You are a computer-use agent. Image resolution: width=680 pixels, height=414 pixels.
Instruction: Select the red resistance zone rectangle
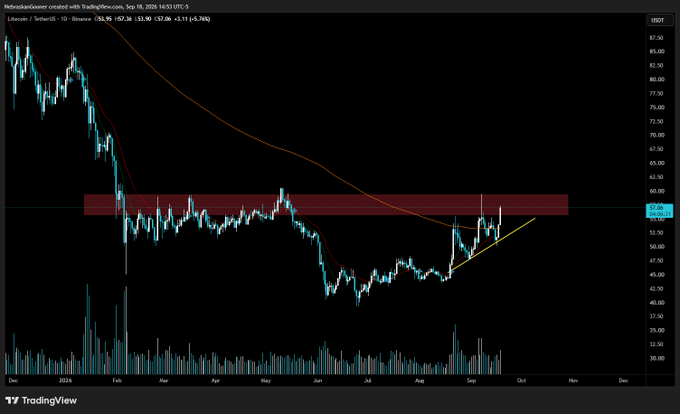tap(326, 205)
